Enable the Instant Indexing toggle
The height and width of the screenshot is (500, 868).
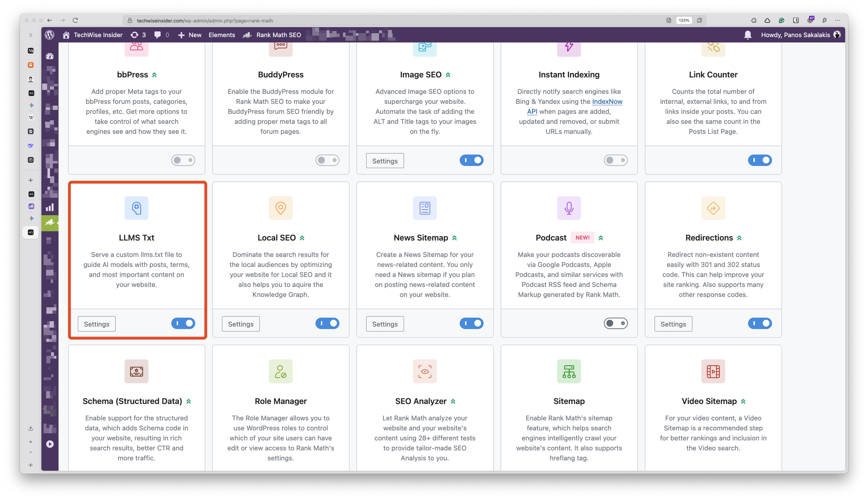pyautogui.click(x=616, y=160)
